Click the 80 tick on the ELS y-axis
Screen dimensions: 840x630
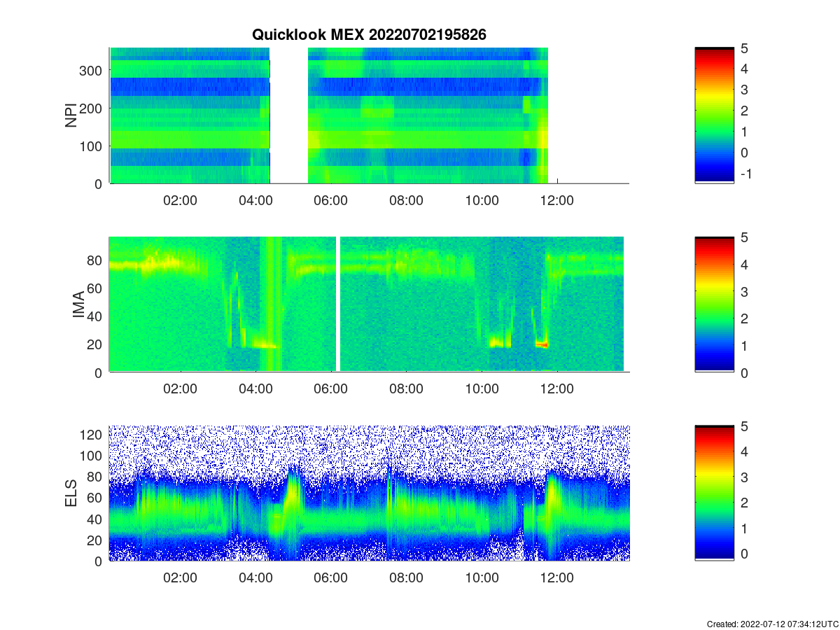(x=95, y=477)
